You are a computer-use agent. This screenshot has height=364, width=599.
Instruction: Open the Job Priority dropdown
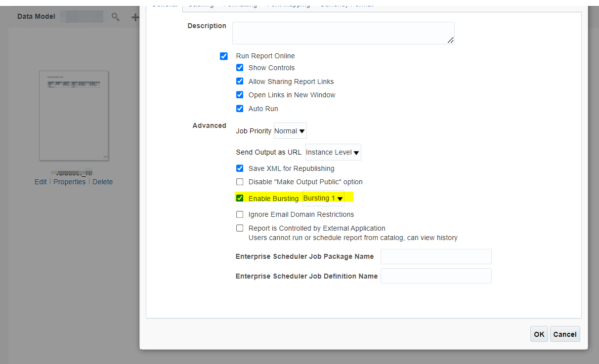(x=290, y=130)
